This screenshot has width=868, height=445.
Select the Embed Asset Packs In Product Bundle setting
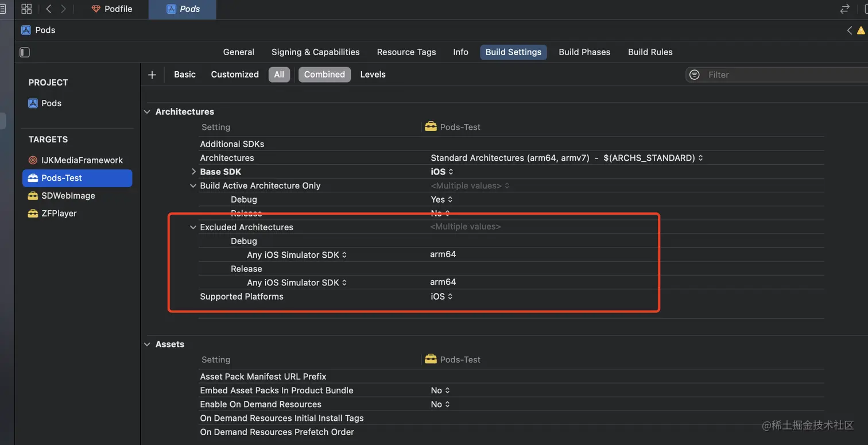pyautogui.click(x=277, y=390)
